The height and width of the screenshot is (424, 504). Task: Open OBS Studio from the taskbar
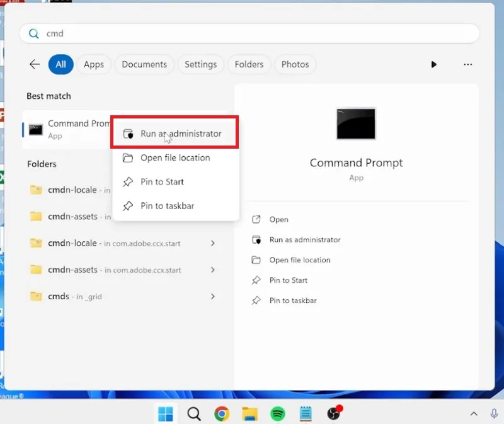(335, 413)
